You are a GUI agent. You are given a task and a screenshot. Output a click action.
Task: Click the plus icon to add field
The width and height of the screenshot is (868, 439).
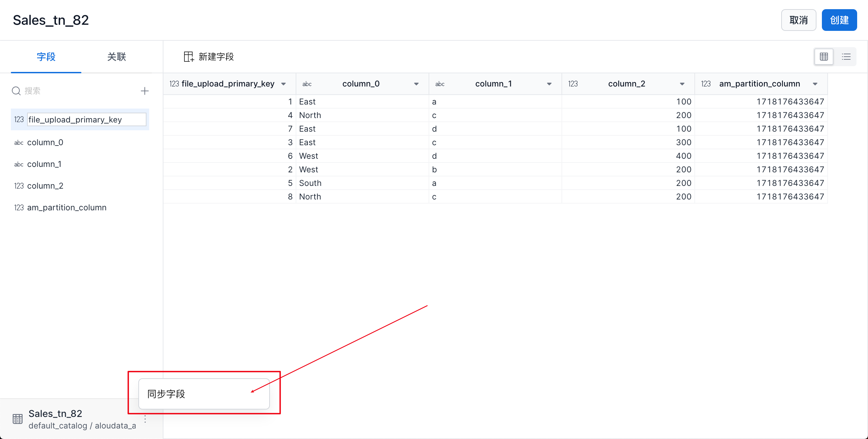[x=145, y=91]
